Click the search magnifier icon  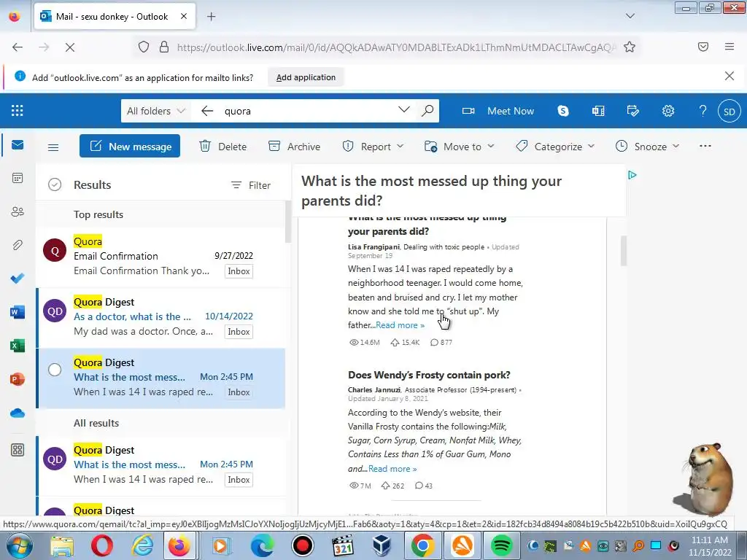(427, 111)
